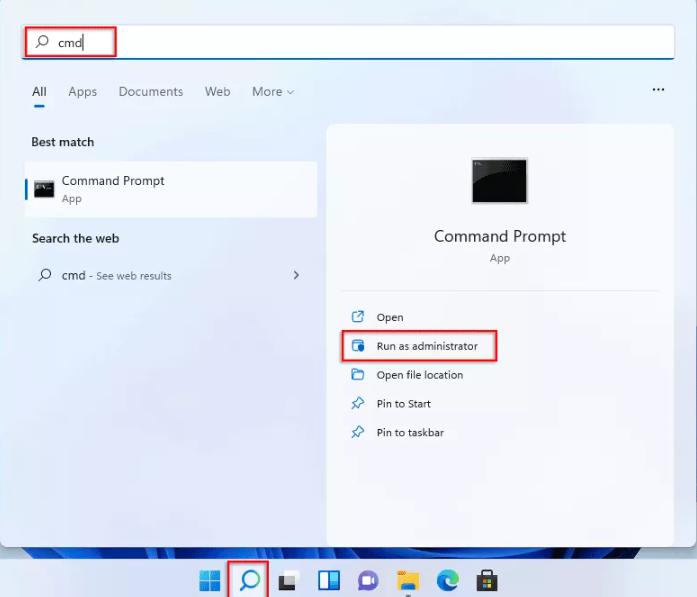The image size is (697, 597).
Task: Switch to the Apps filter tab
Action: pyautogui.click(x=83, y=92)
